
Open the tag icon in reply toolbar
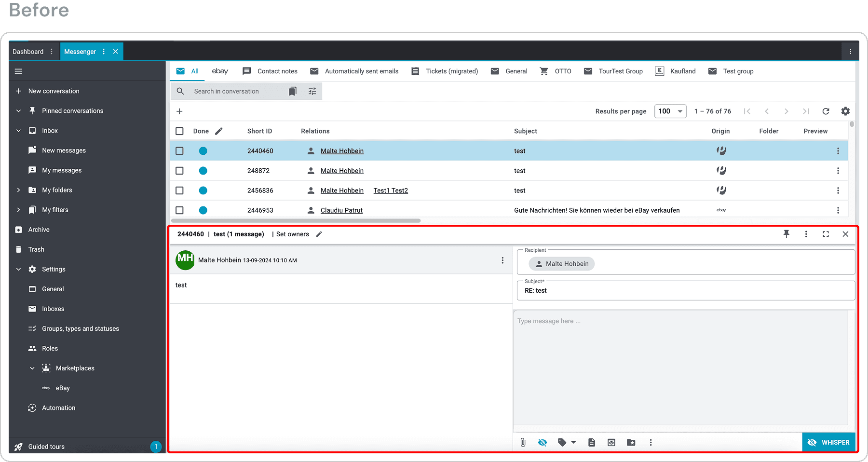pyautogui.click(x=562, y=442)
